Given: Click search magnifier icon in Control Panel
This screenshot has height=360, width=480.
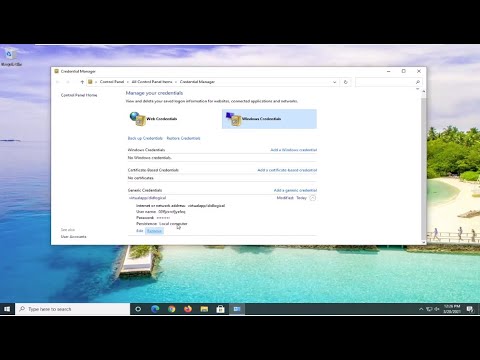Looking at the screenshot, I should click(418, 82).
